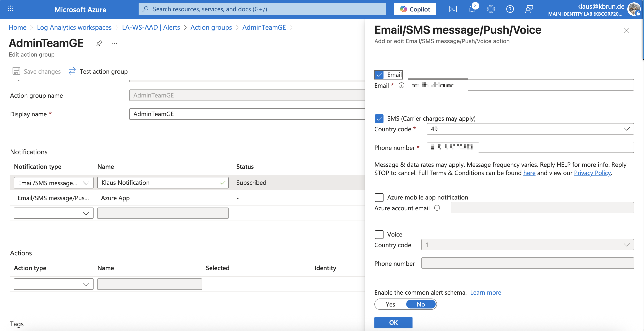This screenshot has height=331, width=644.
Task: Open the Cloud Shell icon
Action: [x=453, y=9]
